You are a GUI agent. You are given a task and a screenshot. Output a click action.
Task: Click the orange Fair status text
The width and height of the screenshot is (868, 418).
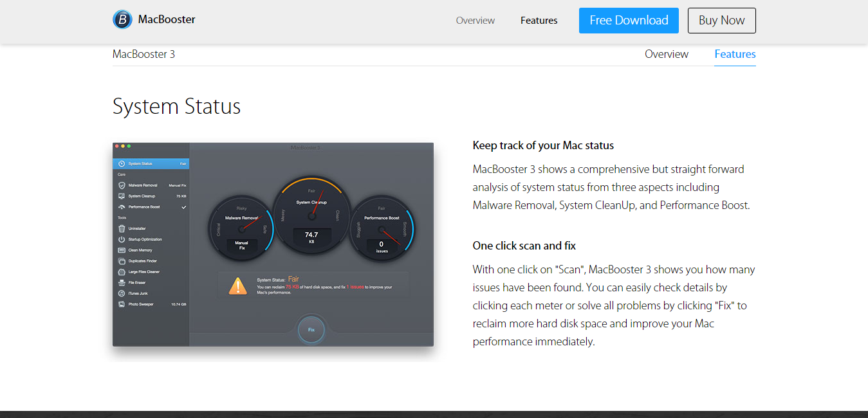coord(293,279)
